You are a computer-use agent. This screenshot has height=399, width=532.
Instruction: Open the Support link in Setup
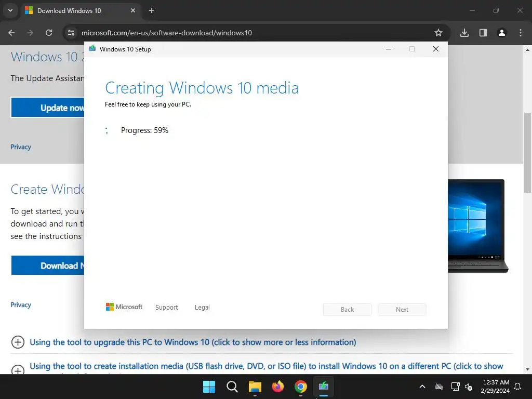tap(167, 307)
